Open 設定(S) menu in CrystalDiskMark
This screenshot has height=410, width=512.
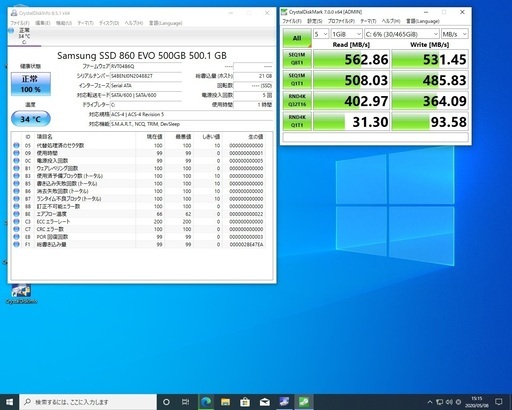pyautogui.click(x=314, y=21)
